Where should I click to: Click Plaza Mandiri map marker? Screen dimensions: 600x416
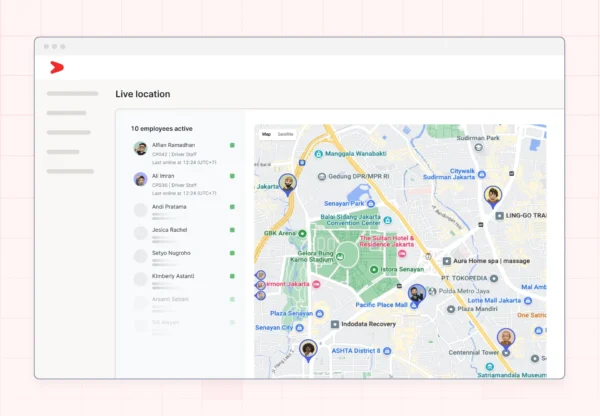click(x=451, y=309)
